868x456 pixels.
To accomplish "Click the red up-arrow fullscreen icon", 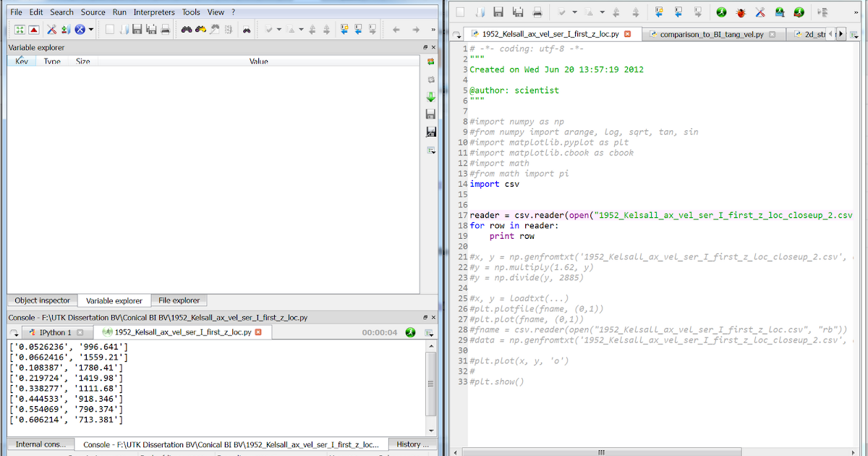I will (33, 29).
